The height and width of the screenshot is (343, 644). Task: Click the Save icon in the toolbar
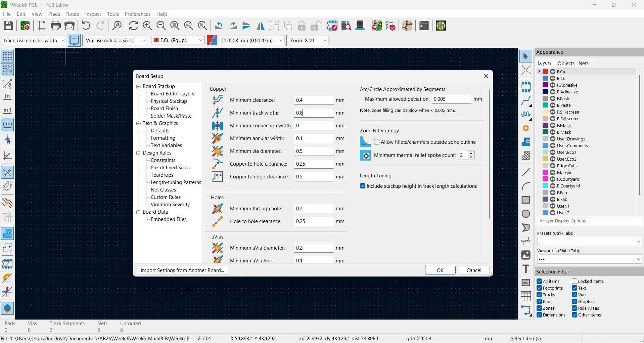[8, 26]
